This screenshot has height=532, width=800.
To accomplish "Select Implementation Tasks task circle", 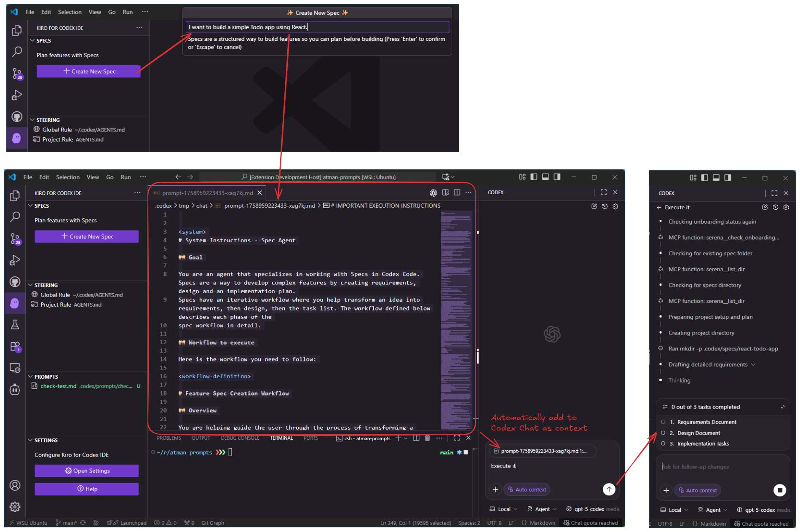I will (663, 443).
